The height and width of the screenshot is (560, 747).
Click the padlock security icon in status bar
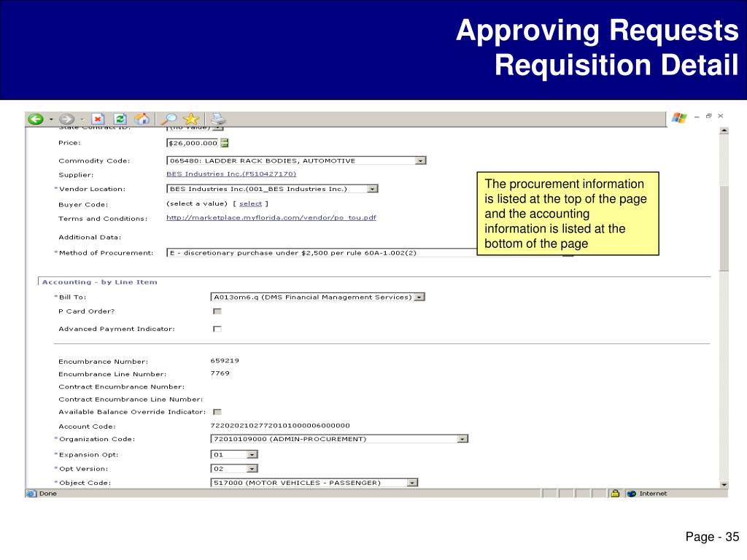(615, 494)
